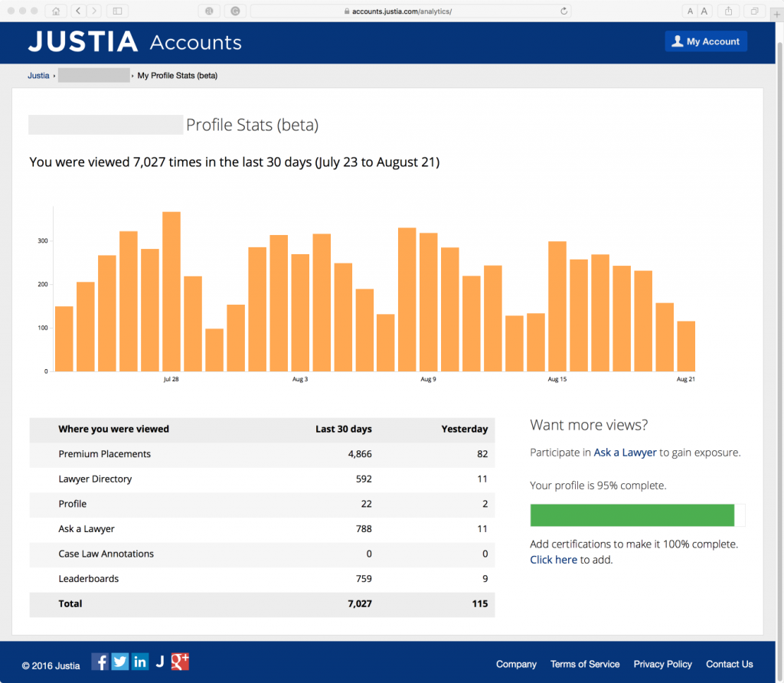
Task: Open the Privacy Policy footer link
Action: [662, 664]
